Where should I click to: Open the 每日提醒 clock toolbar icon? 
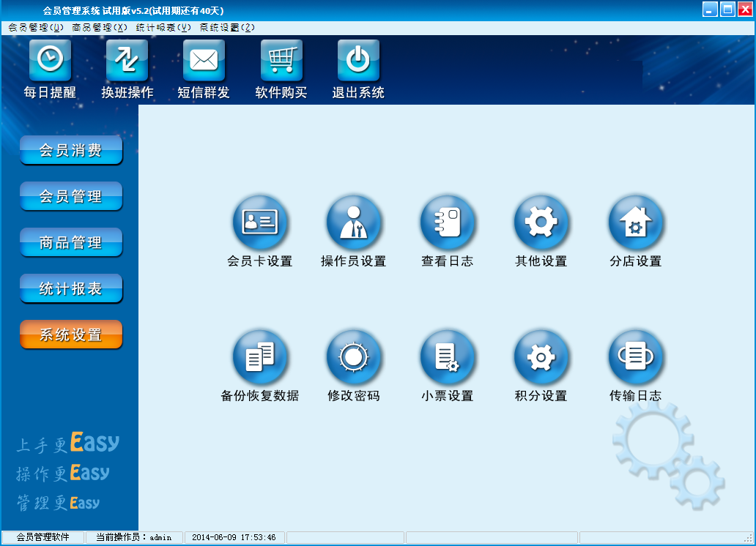pos(50,60)
